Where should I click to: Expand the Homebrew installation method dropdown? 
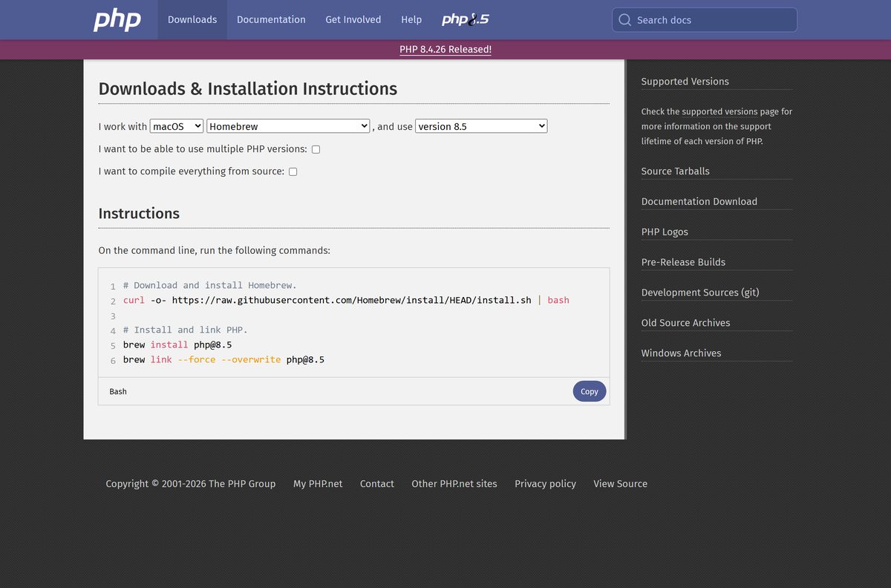click(x=288, y=126)
